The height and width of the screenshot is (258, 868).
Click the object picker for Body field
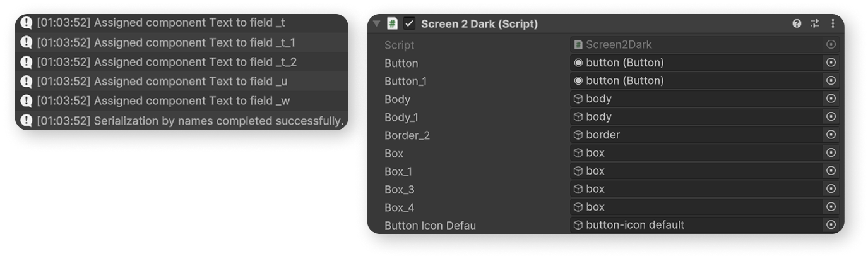tap(831, 99)
